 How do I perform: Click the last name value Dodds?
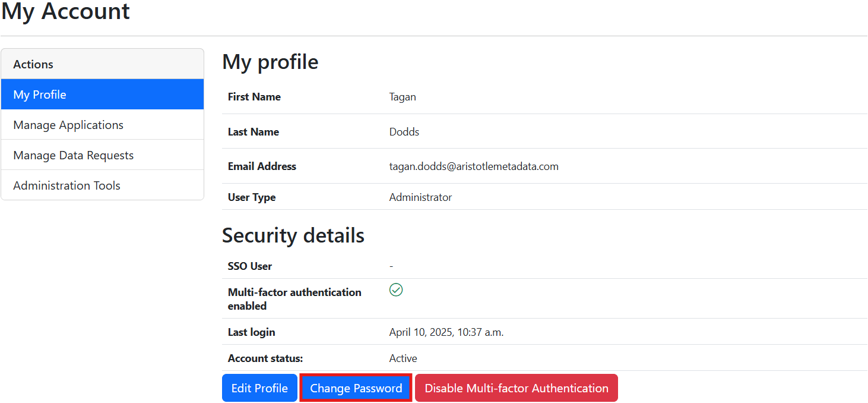click(x=404, y=132)
